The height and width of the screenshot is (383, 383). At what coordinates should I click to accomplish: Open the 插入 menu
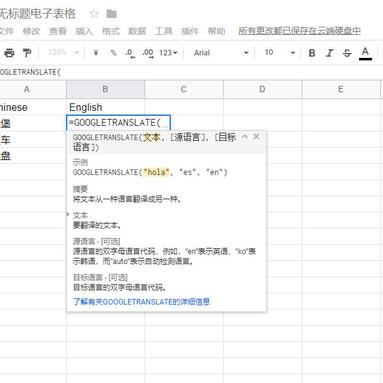tap(84, 31)
